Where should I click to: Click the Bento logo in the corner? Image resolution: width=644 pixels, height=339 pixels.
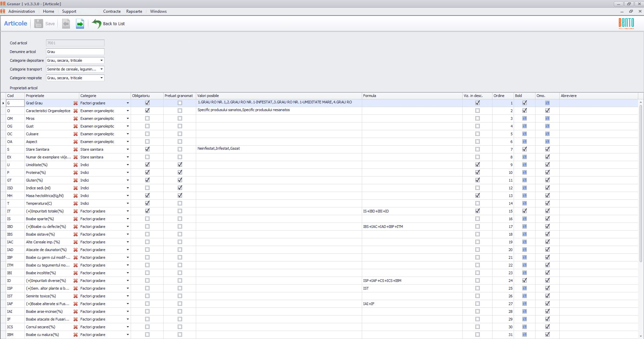pyautogui.click(x=626, y=23)
